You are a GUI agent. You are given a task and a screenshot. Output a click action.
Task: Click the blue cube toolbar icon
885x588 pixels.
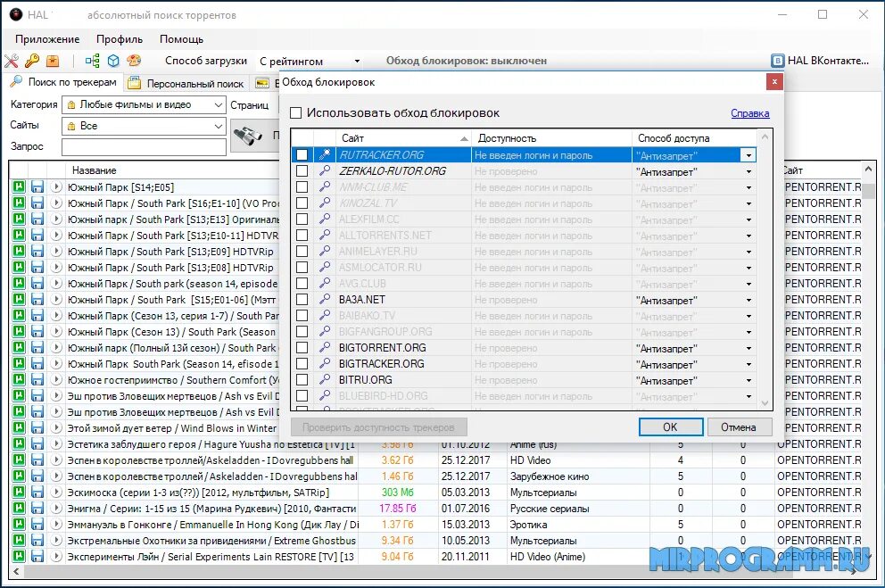(x=113, y=61)
